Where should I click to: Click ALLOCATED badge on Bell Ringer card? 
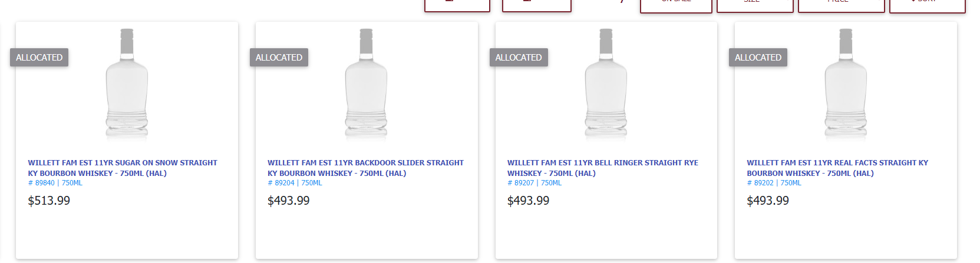point(519,57)
